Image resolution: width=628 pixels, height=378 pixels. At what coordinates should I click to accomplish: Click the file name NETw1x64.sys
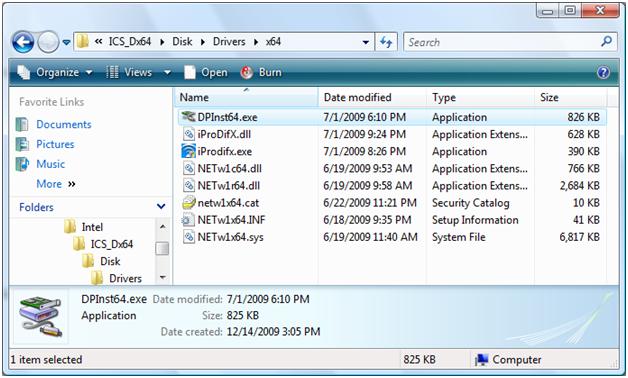[231, 237]
